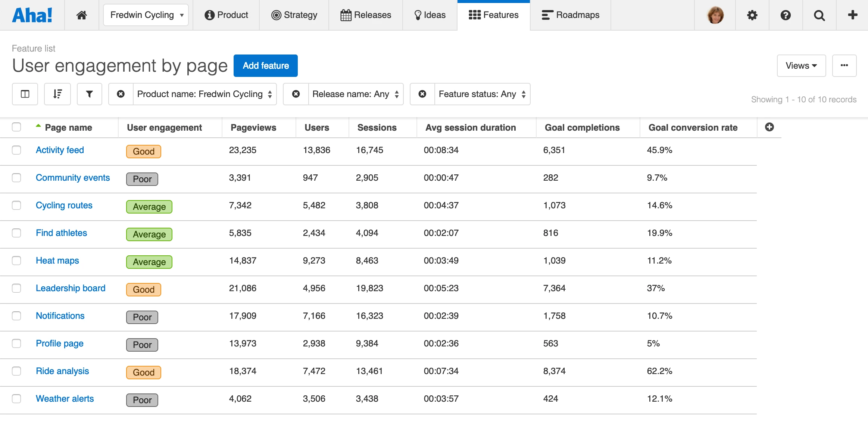Click the help question mark icon
This screenshot has height=439, width=868.
point(786,15)
